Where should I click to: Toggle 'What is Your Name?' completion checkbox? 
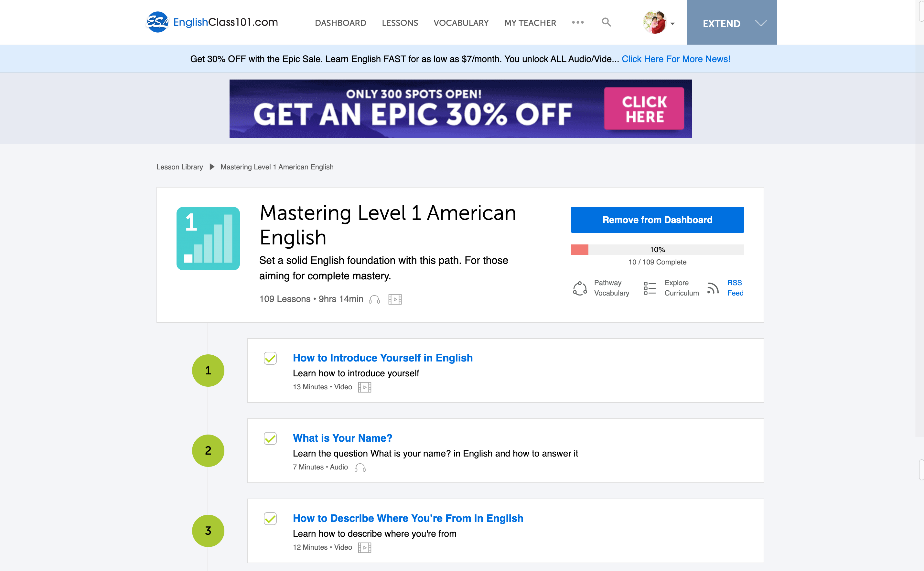(x=270, y=438)
